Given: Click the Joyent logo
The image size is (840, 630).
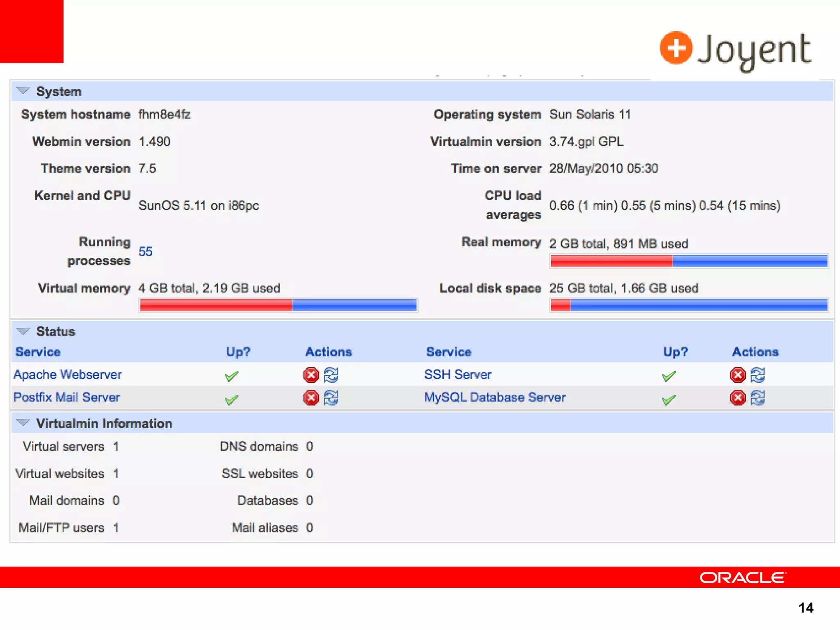Looking at the screenshot, I should pyautogui.click(x=735, y=50).
